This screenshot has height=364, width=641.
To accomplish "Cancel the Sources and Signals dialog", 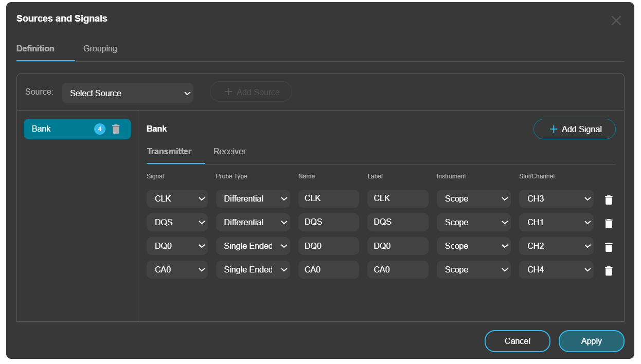I will pyautogui.click(x=517, y=341).
